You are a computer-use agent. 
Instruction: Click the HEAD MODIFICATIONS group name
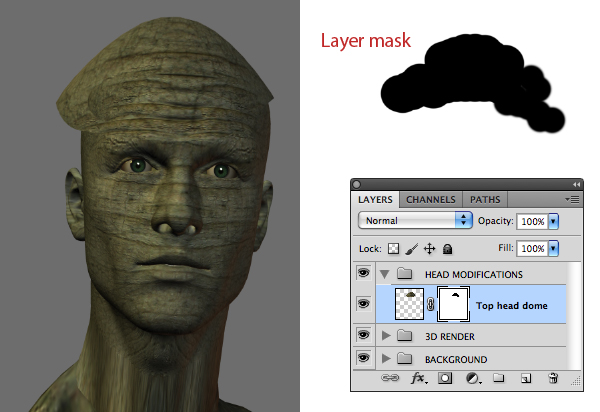click(474, 275)
